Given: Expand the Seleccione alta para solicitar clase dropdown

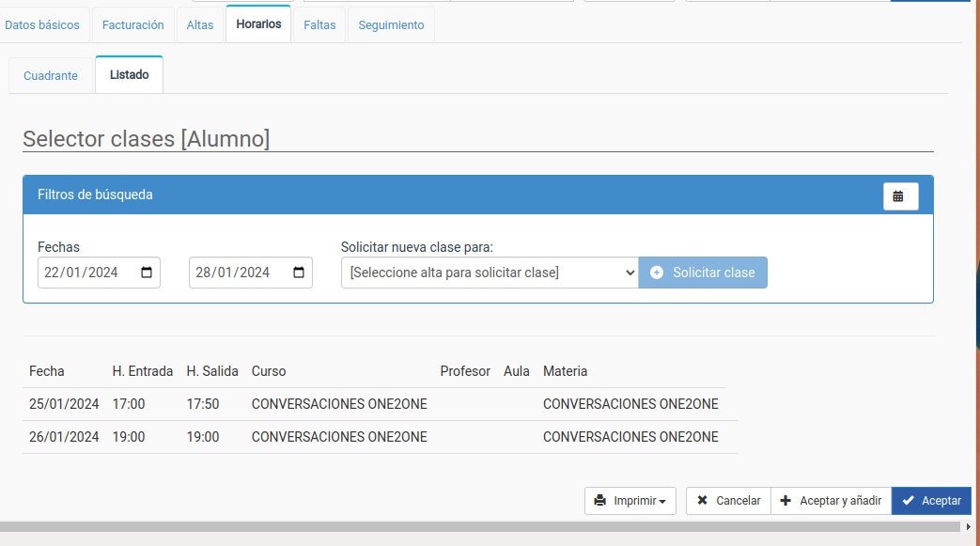Looking at the screenshot, I should (490, 273).
